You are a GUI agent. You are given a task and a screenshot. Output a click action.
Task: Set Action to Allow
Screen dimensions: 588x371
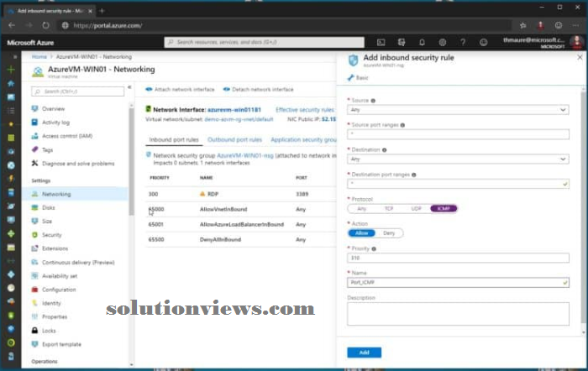(361, 233)
